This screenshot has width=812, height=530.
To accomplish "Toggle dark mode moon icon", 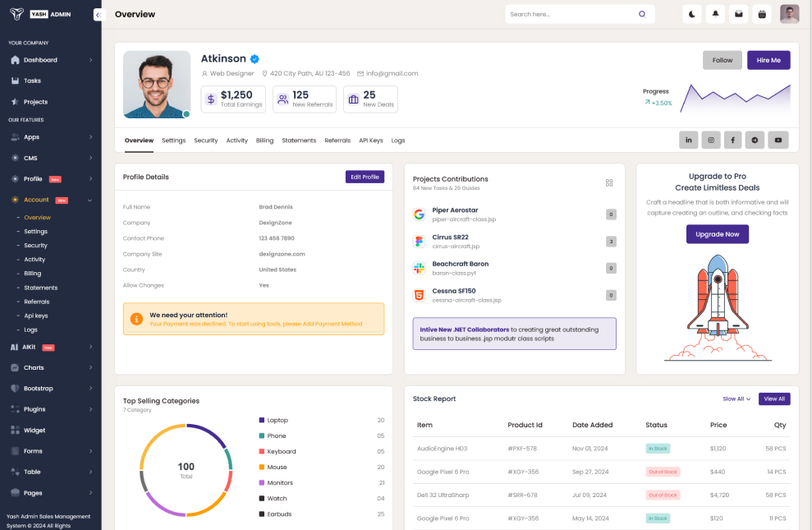I will coord(692,15).
